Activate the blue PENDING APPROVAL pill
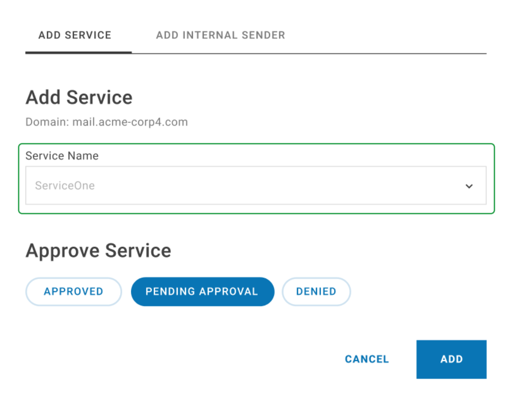Screen dimensions: 512x420 pos(202,291)
